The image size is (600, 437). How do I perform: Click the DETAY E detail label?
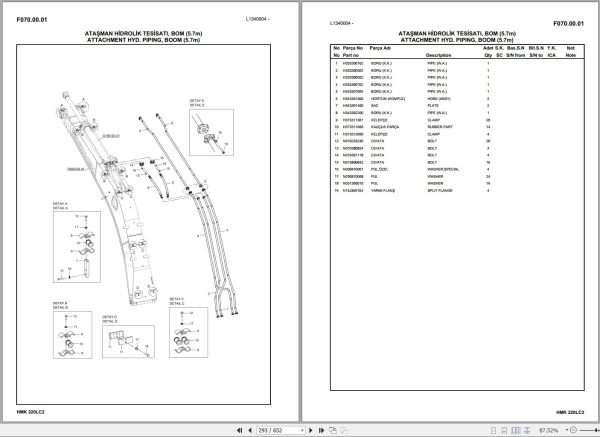point(197,101)
